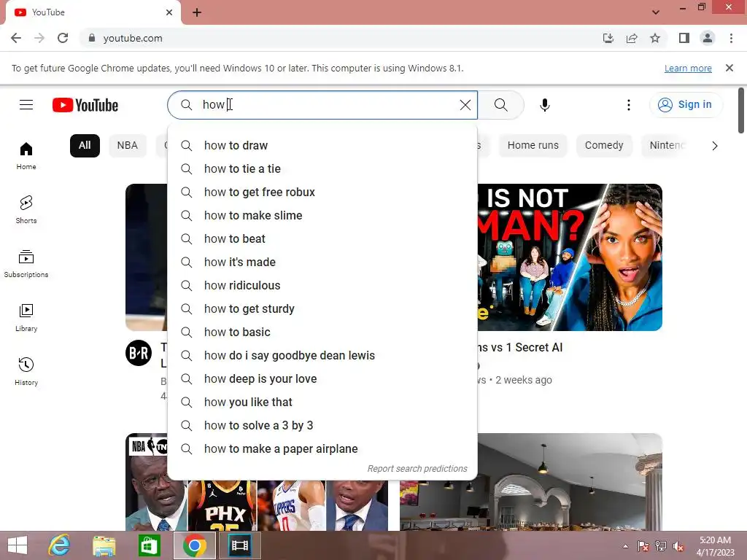This screenshot has height=560, width=747.
Task: Choose suggestion "how to beat"
Action: 322,238
